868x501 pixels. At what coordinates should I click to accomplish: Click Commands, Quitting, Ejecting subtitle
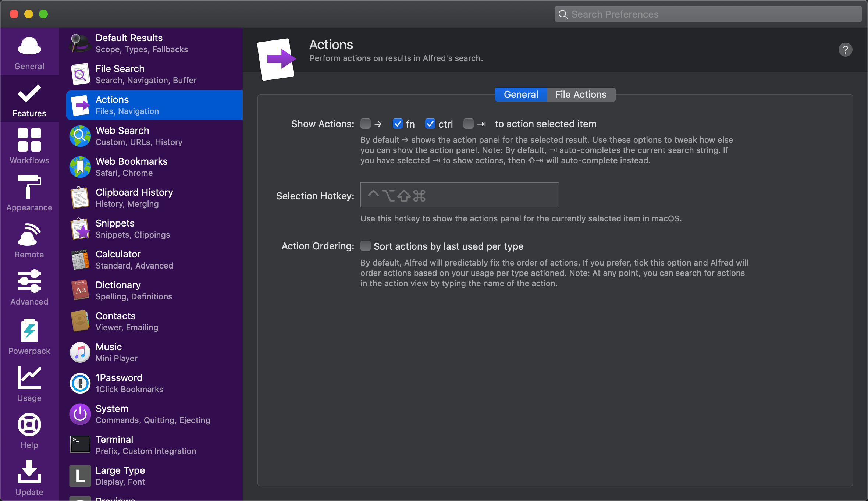click(x=153, y=420)
